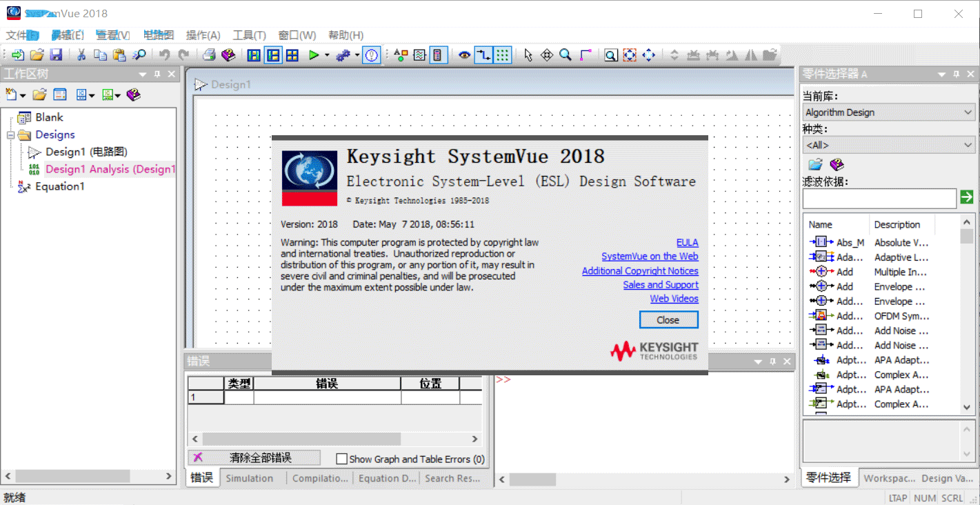Toggle the four-pane window layout button
The height and width of the screenshot is (505, 980).
(x=292, y=55)
